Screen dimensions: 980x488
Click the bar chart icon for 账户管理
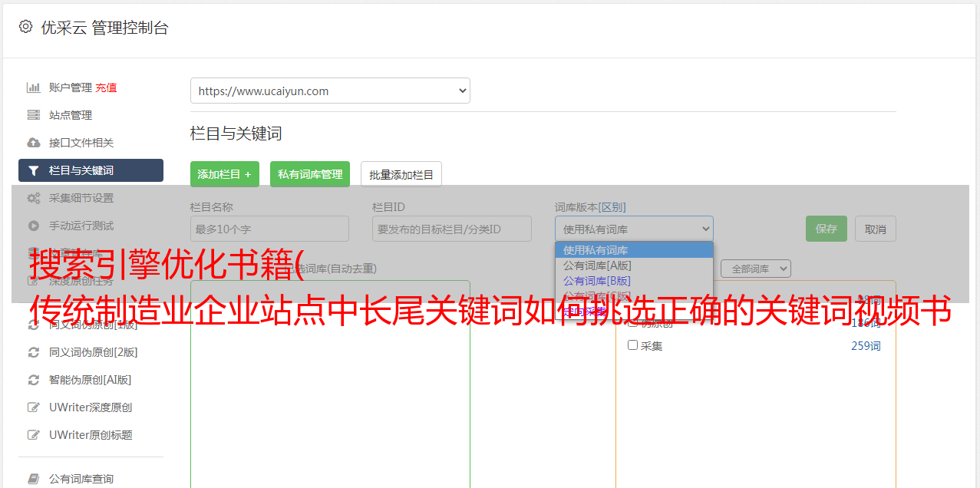click(34, 87)
